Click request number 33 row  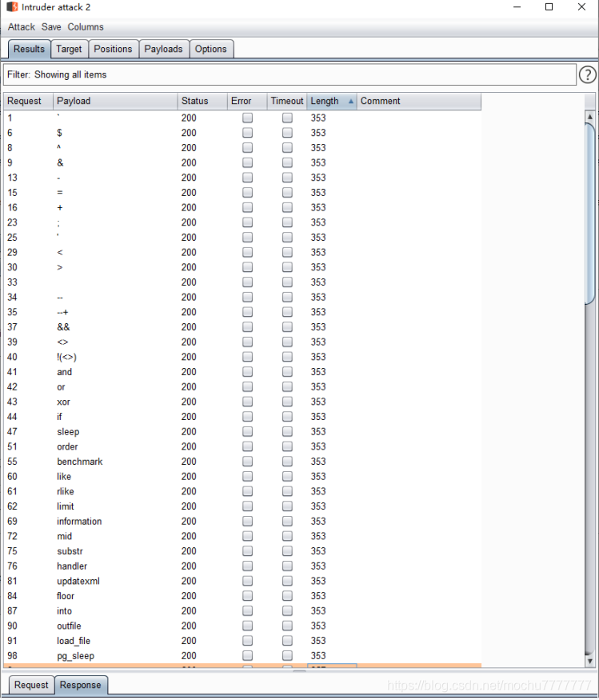coord(242,282)
